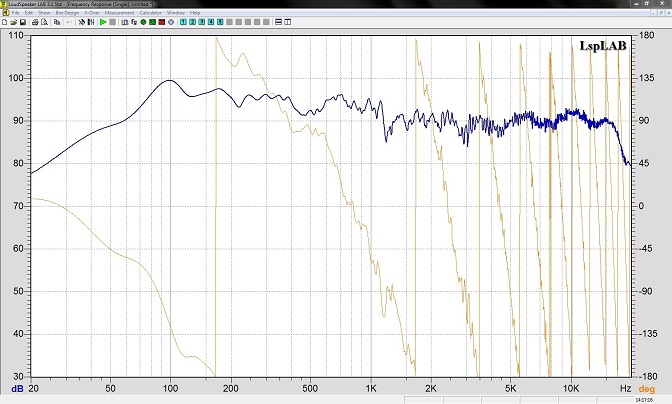Open the Show menu
Viewport: 672px width, 404px height.
point(44,13)
